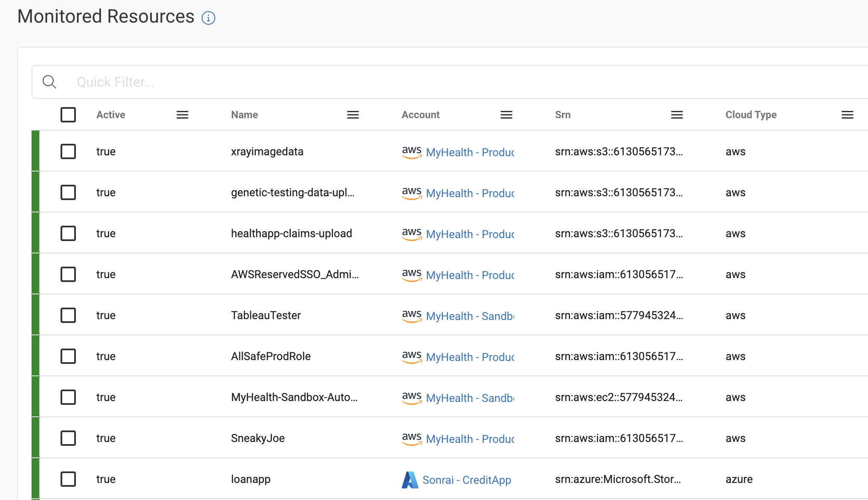This screenshot has height=500, width=868.
Task: Select the MyHealth-Sandbox-Auto... name cell
Action: pyautogui.click(x=294, y=397)
